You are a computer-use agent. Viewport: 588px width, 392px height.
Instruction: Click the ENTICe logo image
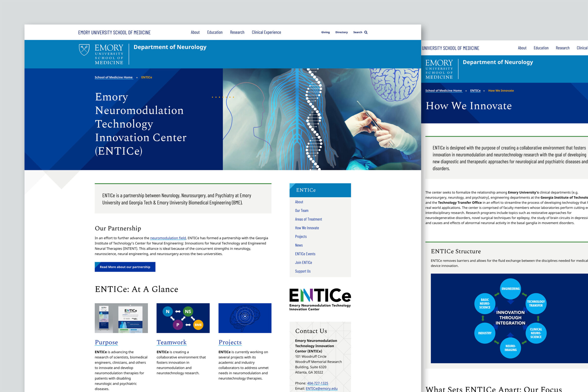[320, 299]
